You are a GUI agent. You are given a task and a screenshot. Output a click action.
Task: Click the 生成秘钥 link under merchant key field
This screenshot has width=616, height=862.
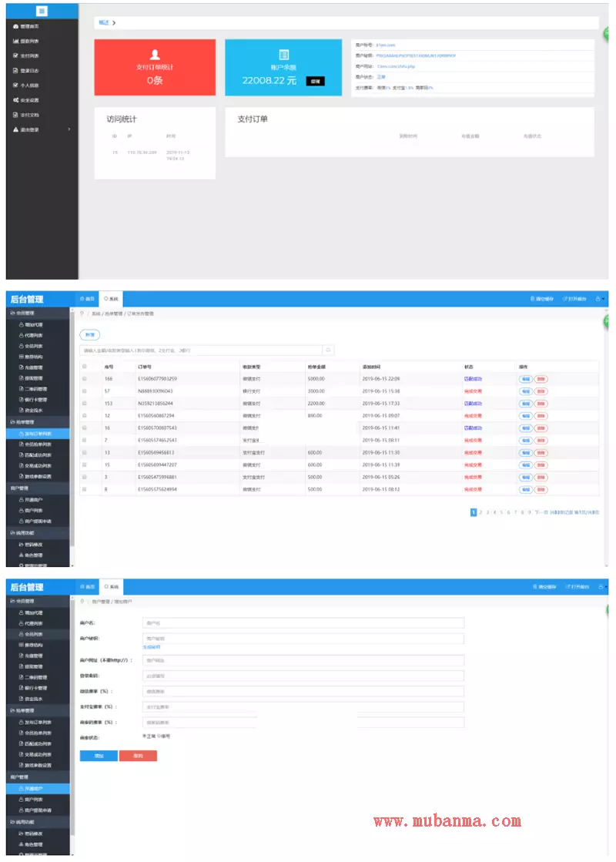coord(151,647)
